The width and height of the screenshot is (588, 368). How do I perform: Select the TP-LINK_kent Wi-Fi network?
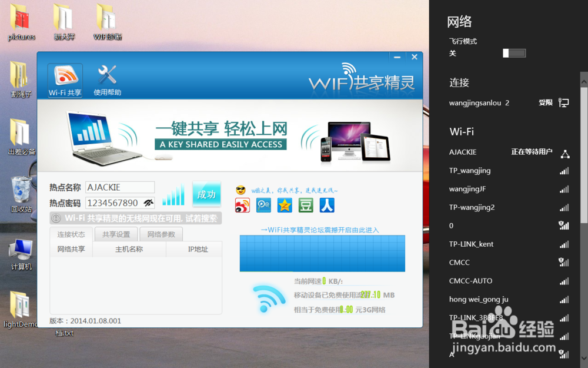(x=509, y=244)
